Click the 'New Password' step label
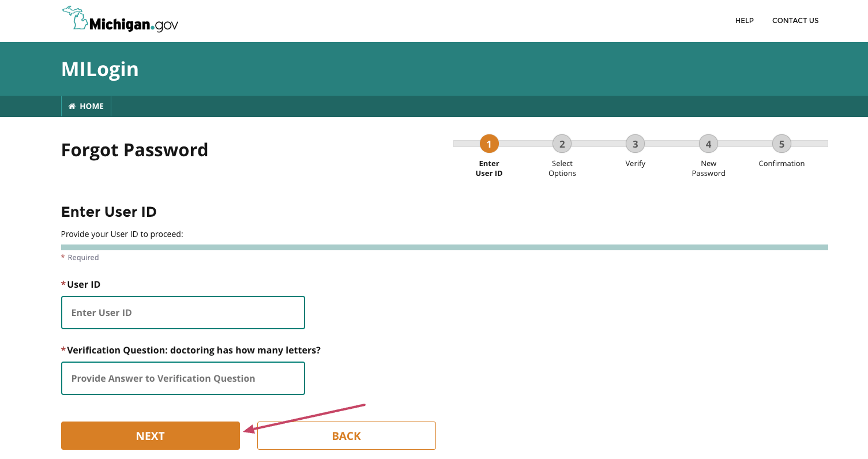Screen dimensions: 868x459 [709, 168]
